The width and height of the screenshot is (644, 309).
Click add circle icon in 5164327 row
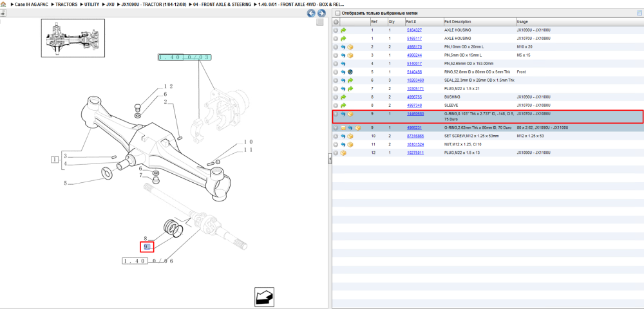pos(336,30)
